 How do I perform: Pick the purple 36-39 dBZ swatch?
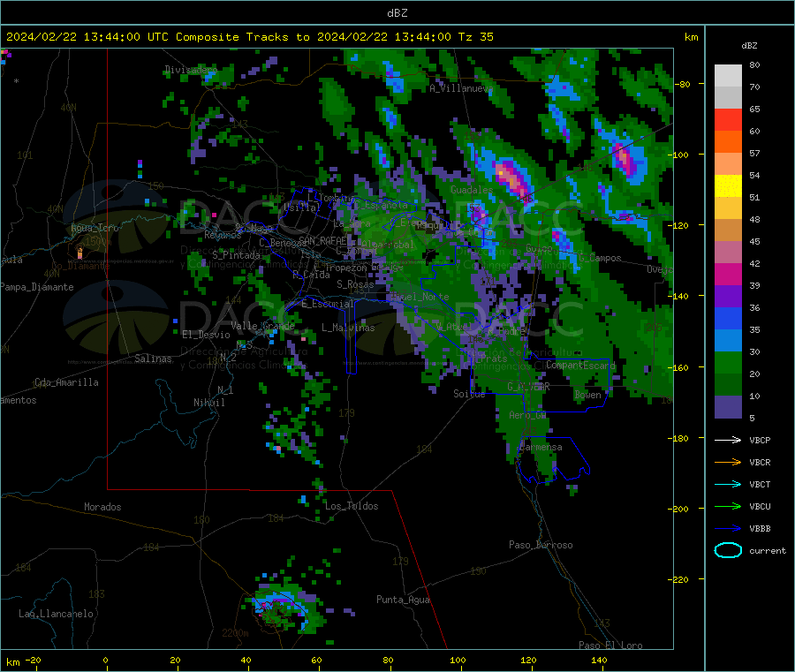click(x=728, y=297)
